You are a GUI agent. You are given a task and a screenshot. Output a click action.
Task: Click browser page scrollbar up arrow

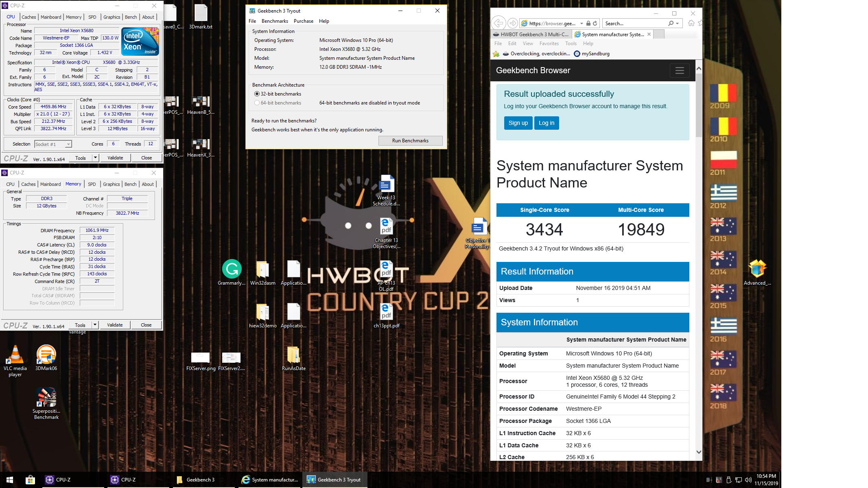(x=699, y=68)
